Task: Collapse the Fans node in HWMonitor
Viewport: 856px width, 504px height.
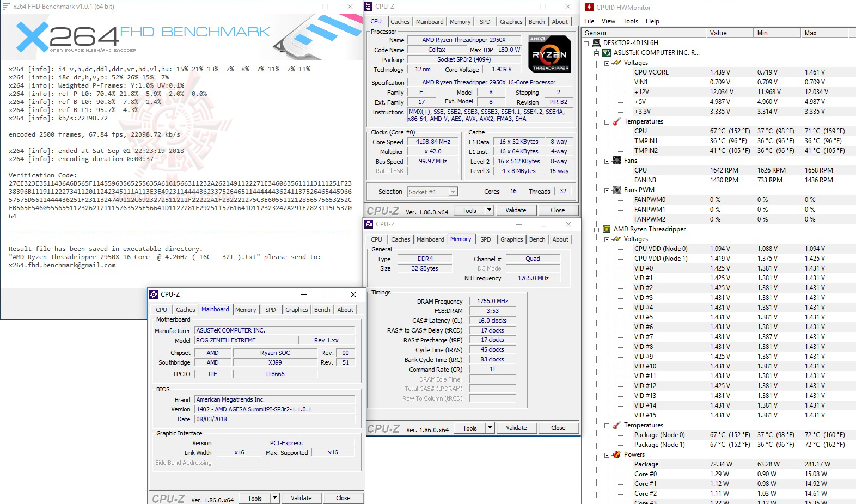Action: [x=607, y=161]
